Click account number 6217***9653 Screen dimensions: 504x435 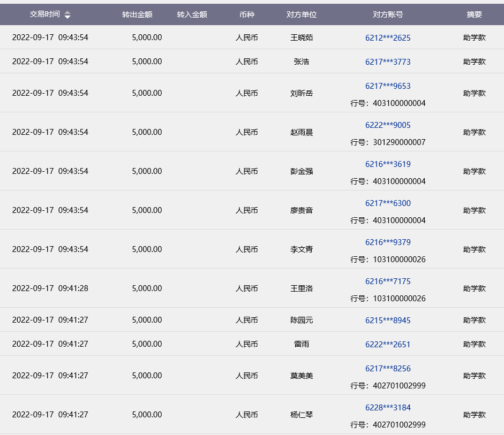coord(388,86)
